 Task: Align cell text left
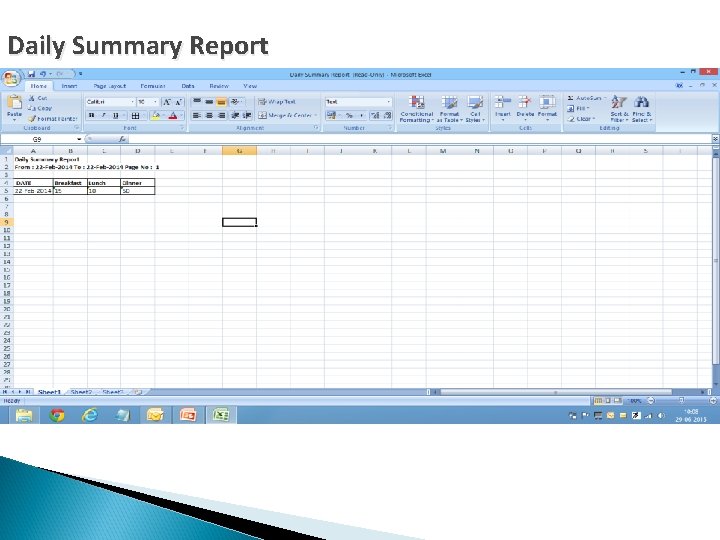click(197, 115)
